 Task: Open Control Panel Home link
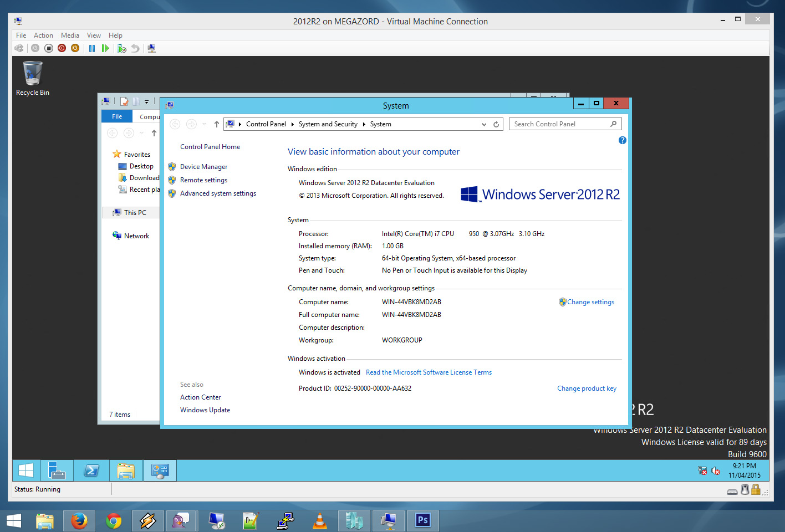[x=210, y=147]
